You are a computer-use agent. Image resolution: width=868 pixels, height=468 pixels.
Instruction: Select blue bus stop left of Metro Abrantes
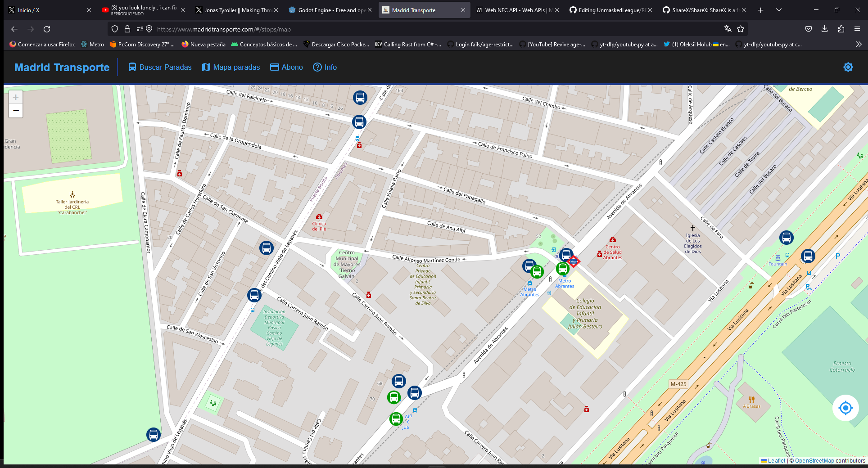pyautogui.click(x=529, y=265)
